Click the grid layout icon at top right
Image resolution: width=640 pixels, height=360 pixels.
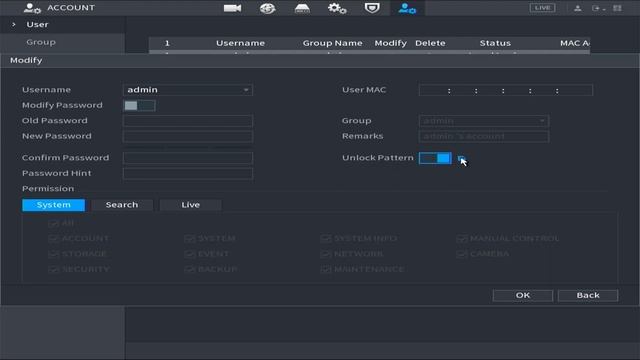pos(617,8)
